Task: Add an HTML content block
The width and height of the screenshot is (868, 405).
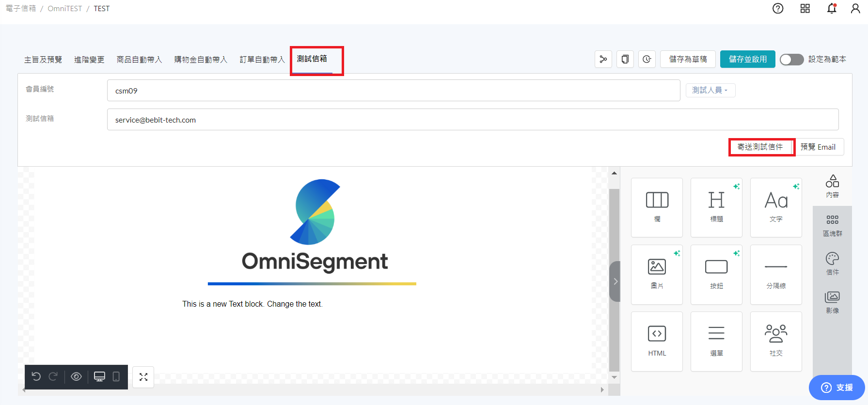Action: (x=657, y=341)
